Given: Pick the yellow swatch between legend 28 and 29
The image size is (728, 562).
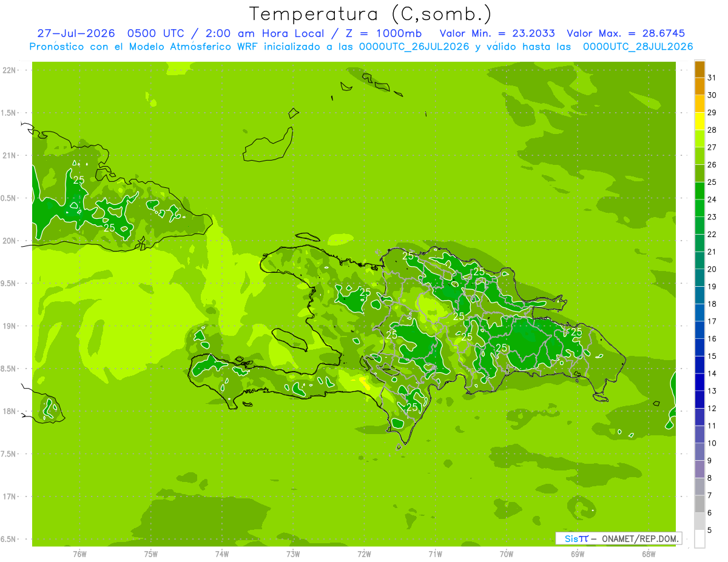Looking at the screenshot, I should tap(700, 121).
